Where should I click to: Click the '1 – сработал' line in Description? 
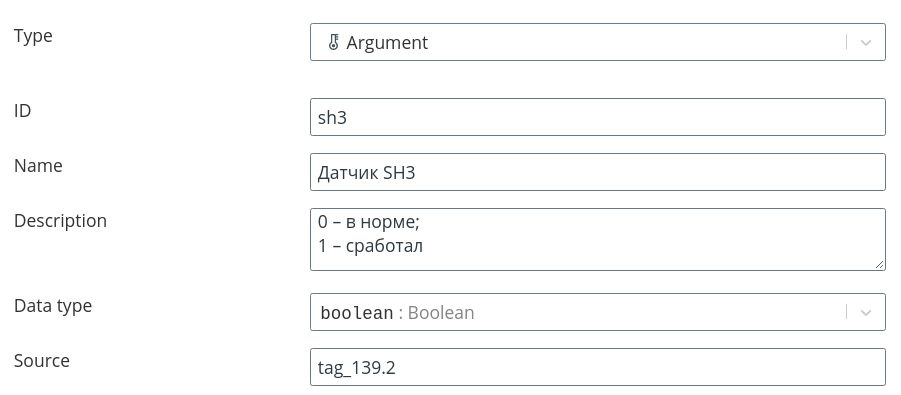point(371,246)
